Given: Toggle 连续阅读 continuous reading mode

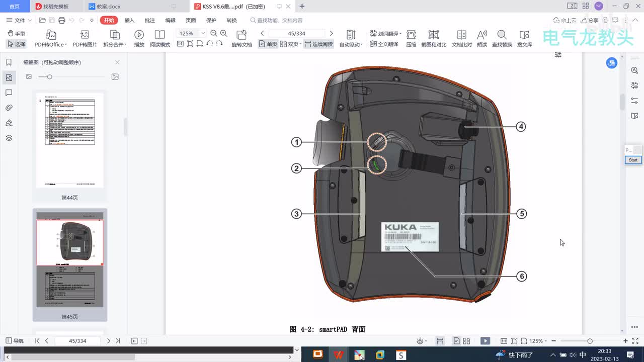Looking at the screenshot, I should pos(318,44).
